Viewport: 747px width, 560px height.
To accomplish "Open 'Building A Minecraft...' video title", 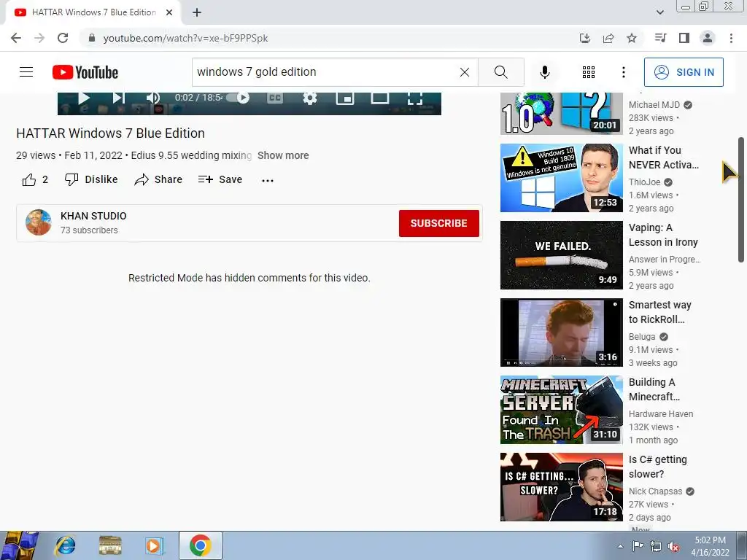I will [654, 389].
